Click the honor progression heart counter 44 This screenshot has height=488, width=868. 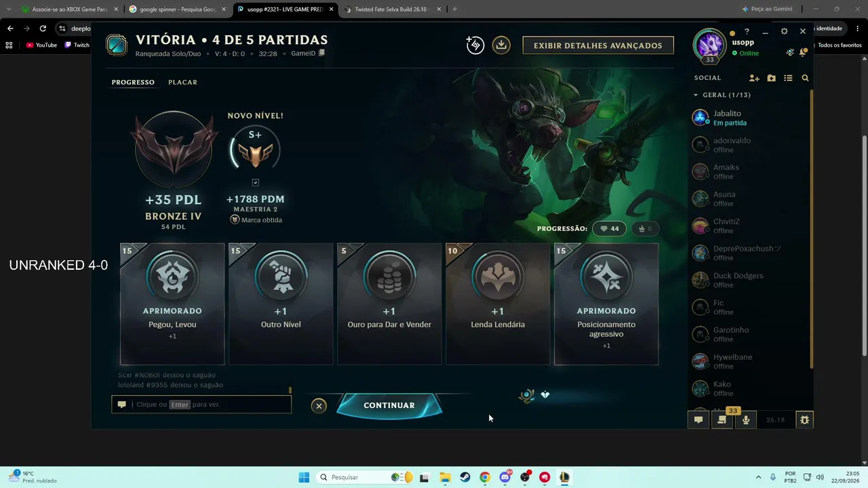tap(609, 229)
